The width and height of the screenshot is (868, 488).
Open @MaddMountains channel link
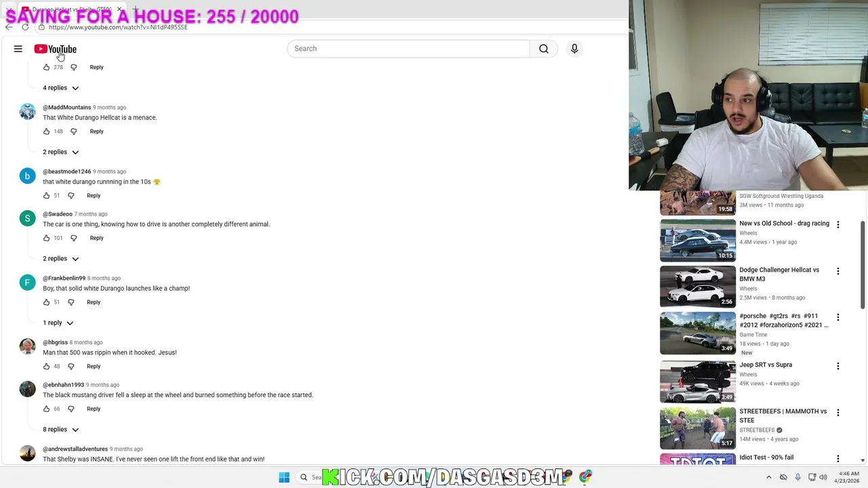tap(66, 107)
